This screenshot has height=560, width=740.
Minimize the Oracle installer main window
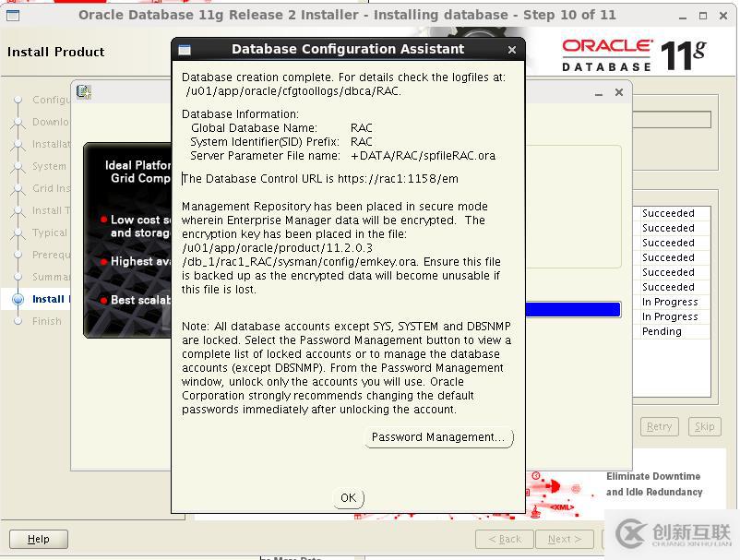683,16
